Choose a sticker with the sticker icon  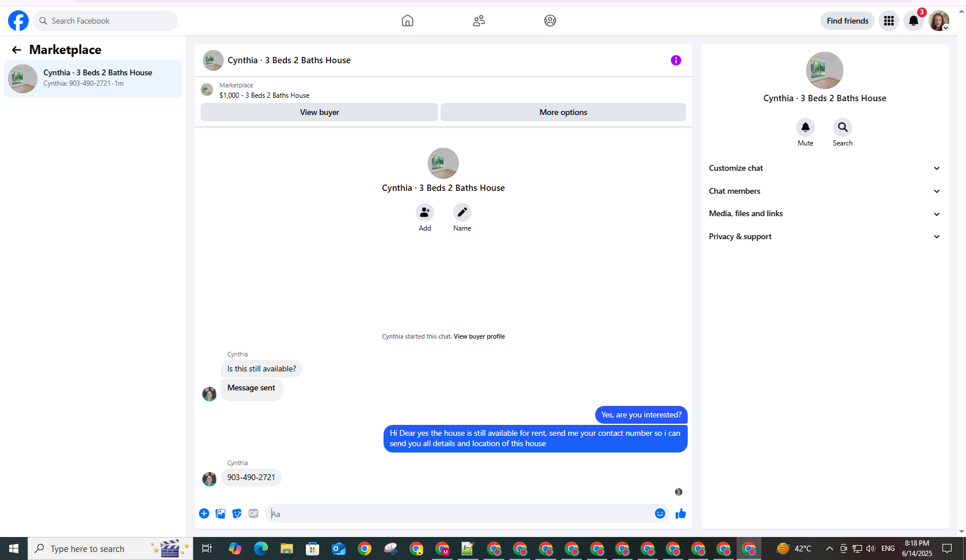[237, 513]
